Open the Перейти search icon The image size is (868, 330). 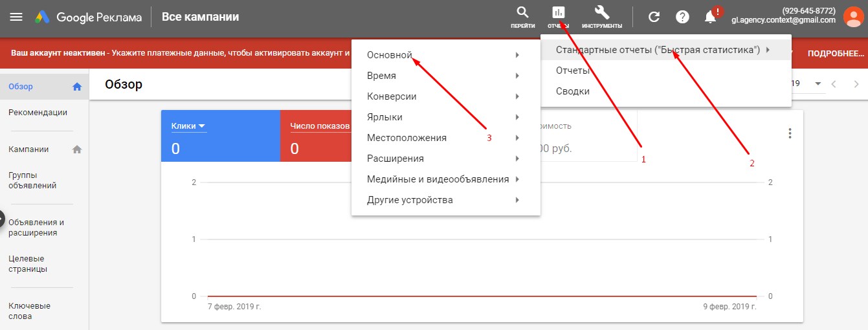pyautogui.click(x=522, y=17)
